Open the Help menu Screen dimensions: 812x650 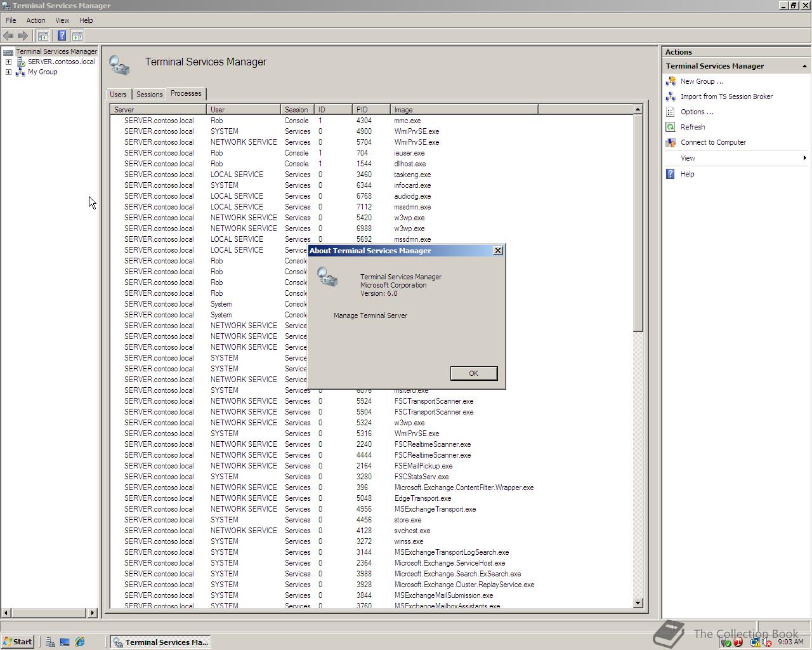click(x=86, y=20)
